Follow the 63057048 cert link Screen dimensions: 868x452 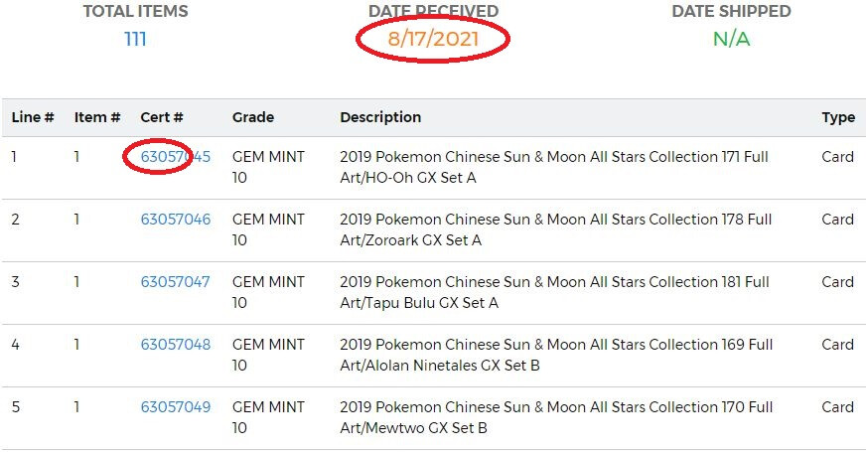(x=176, y=345)
